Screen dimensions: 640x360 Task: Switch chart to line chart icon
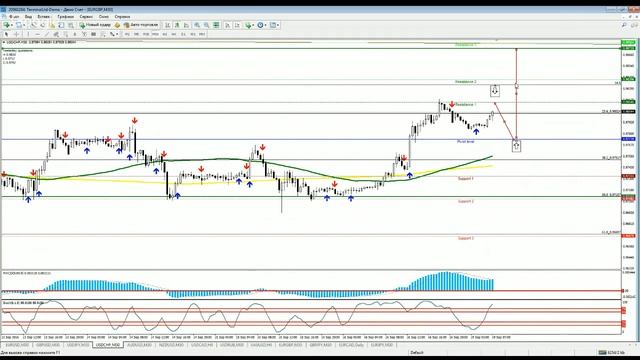[186, 25]
